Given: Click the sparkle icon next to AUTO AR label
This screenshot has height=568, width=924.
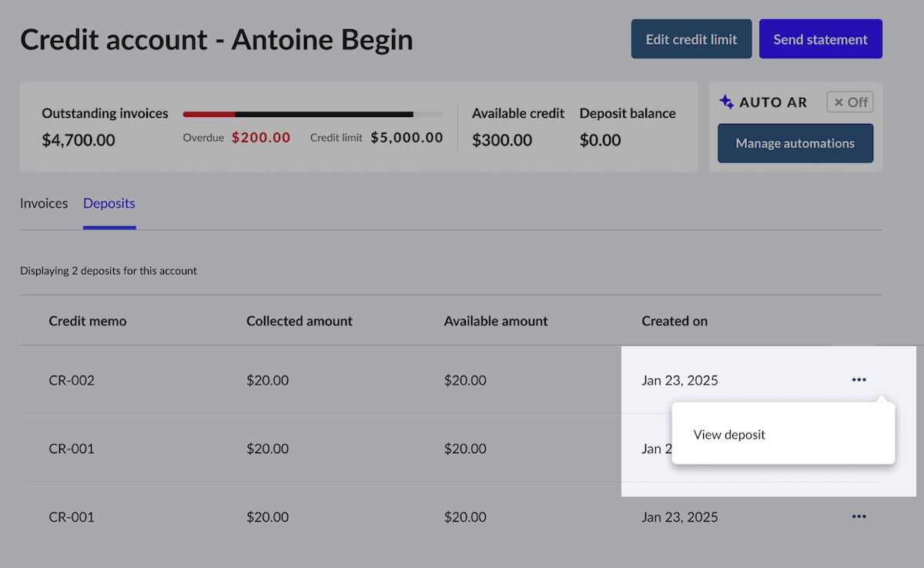Looking at the screenshot, I should tap(726, 102).
